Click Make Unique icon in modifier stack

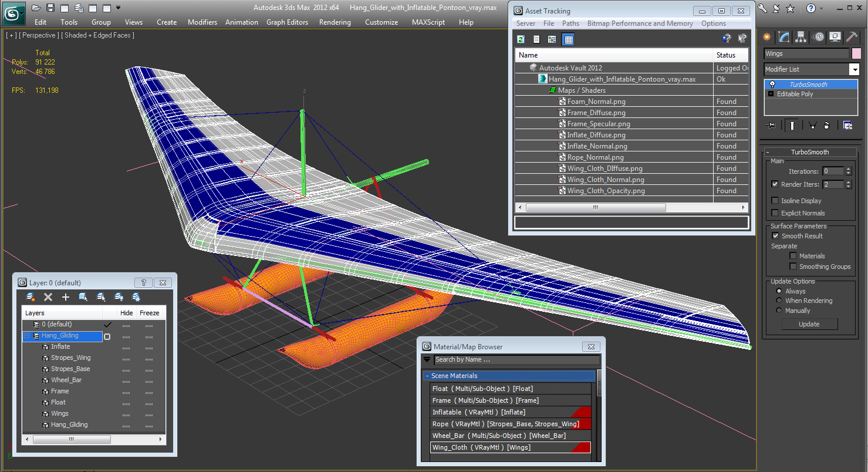[x=812, y=125]
